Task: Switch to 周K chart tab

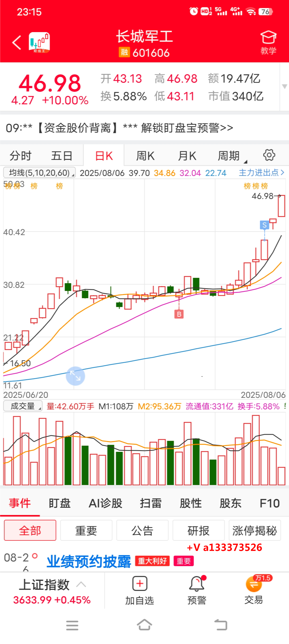Action: [x=145, y=156]
